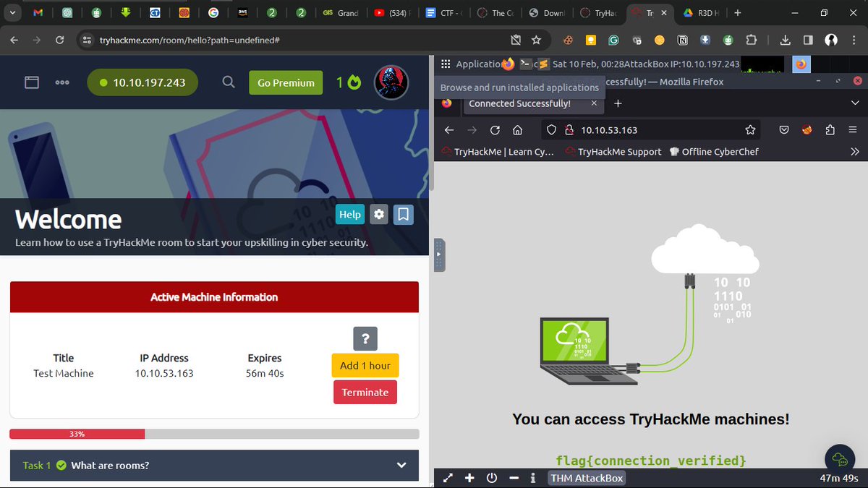Open TryHackMe dashboard panel icon
Screen dimensions: 868x488
[32, 82]
